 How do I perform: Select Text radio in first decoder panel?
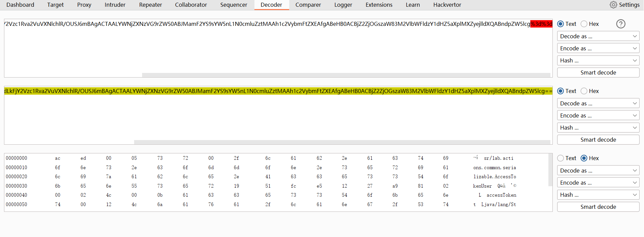coord(560,24)
